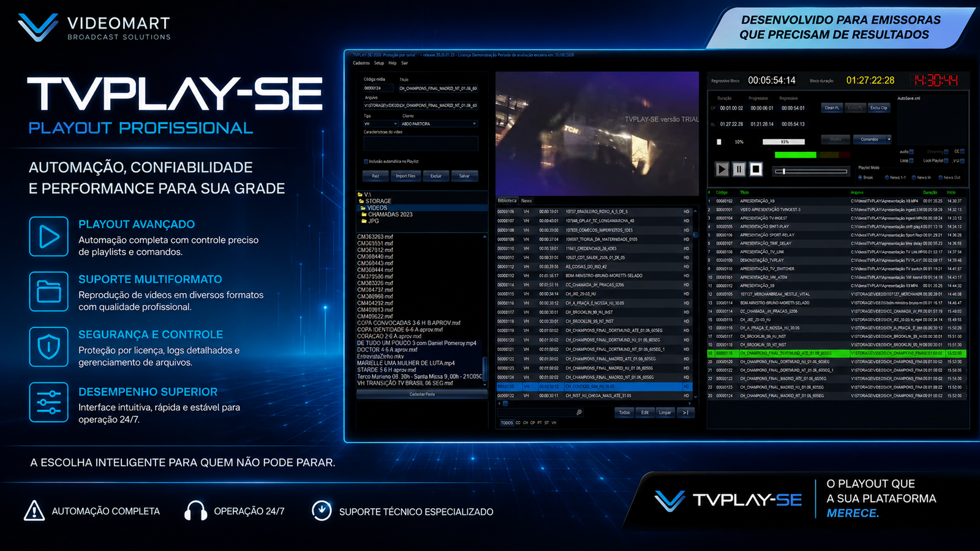Click the Raiz button
The height and width of the screenshot is (551, 980).
tap(375, 176)
